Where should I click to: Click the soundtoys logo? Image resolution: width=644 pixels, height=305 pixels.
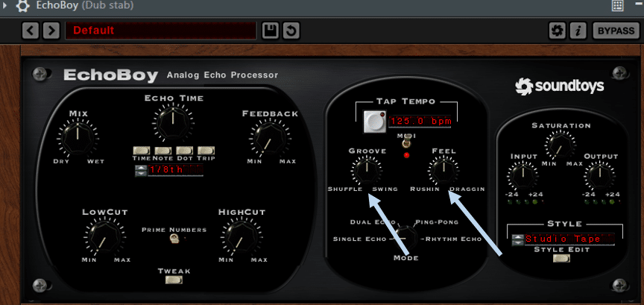click(559, 86)
